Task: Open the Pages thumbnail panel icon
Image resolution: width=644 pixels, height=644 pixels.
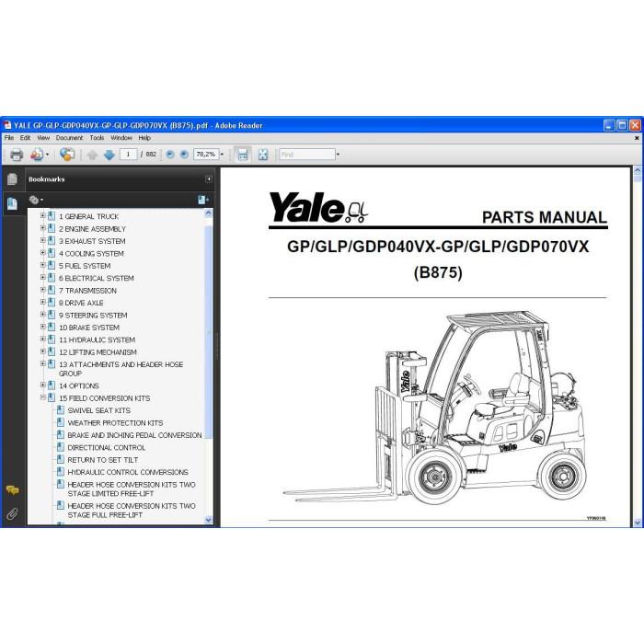Action: pyautogui.click(x=12, y=179)
